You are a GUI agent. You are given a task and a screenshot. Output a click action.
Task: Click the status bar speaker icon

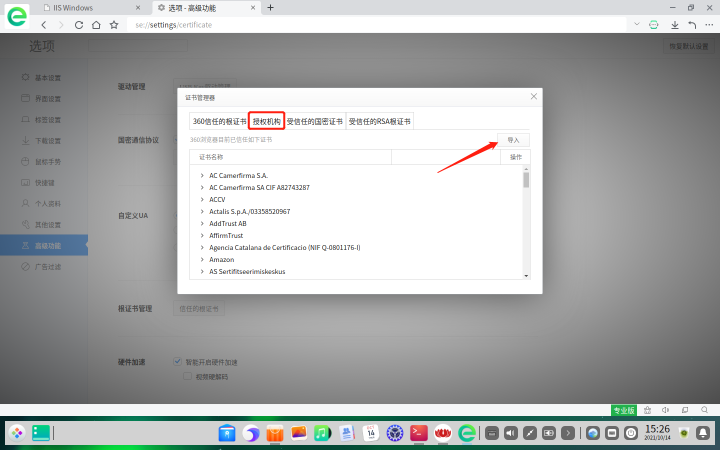point(665,410)
